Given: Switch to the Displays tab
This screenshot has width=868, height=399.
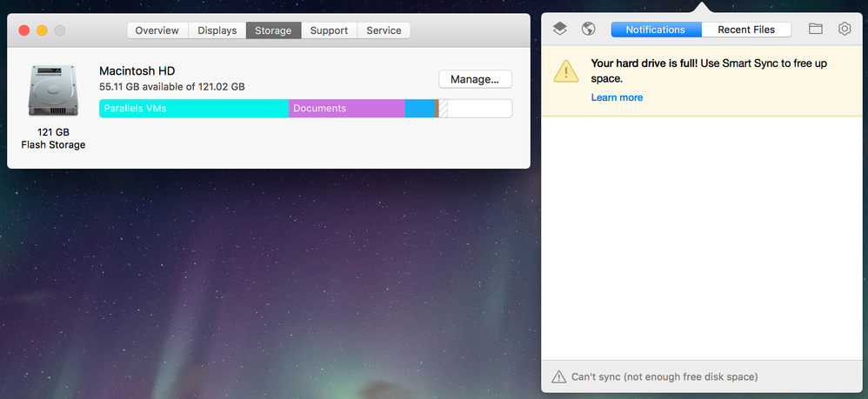Looking at the screenshot, I should tap(217, 30).
